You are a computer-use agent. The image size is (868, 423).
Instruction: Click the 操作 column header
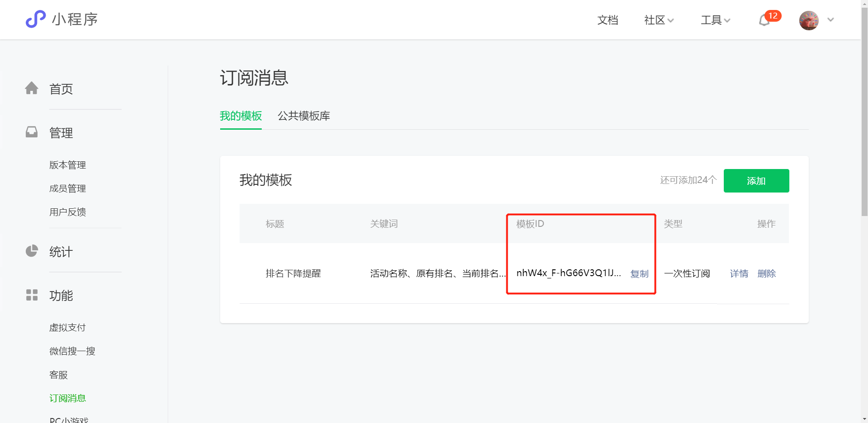pos(767,224)
